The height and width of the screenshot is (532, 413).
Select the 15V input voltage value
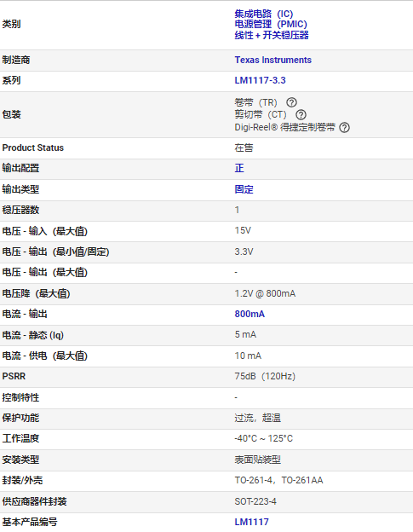[243, 231]
